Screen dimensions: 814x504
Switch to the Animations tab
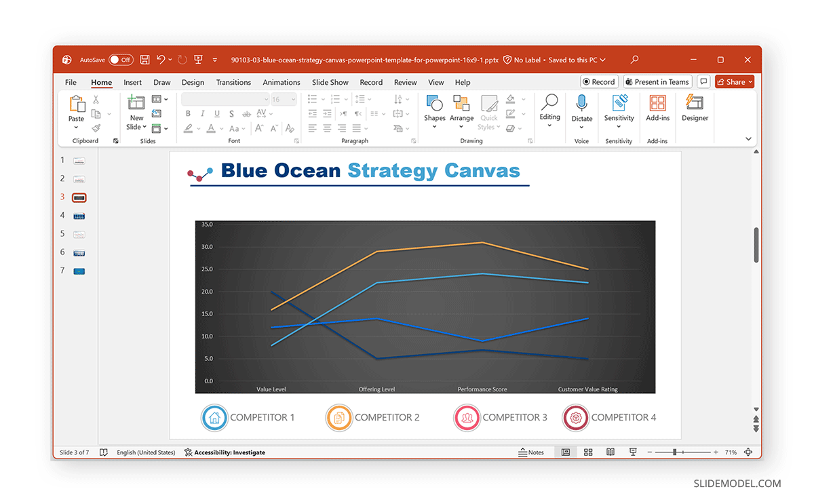click(282, 82)
